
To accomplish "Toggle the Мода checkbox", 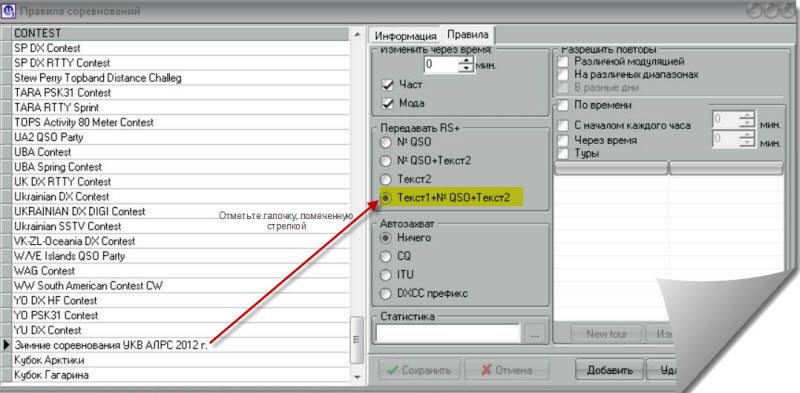I will click(388, 104).
